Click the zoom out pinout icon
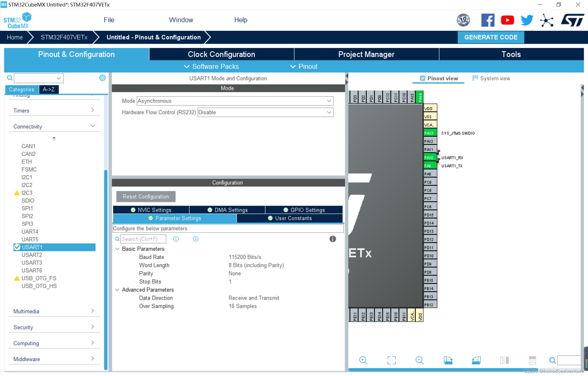Screen dimensions: 588x376 419,360
